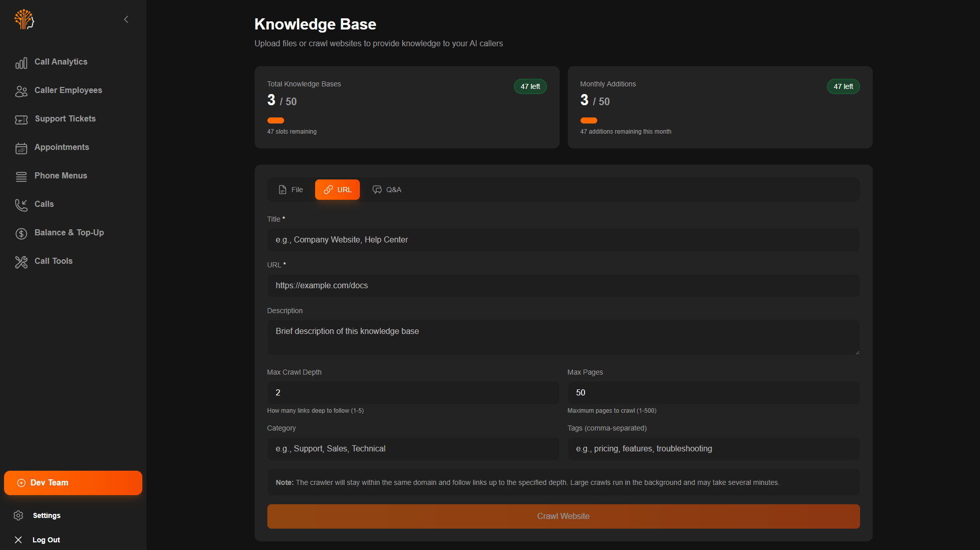
Task: Click the Calls phone icon
Action: click(21, 205)
